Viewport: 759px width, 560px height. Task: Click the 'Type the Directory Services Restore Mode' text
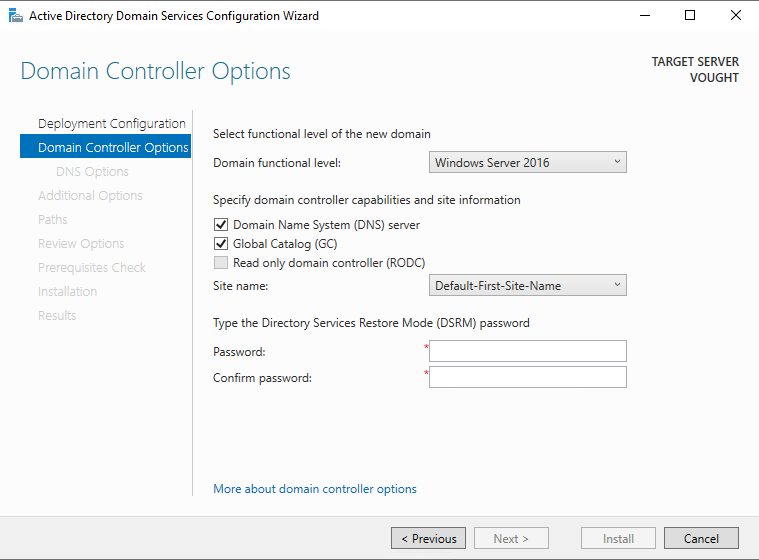[x=371, y=323]
